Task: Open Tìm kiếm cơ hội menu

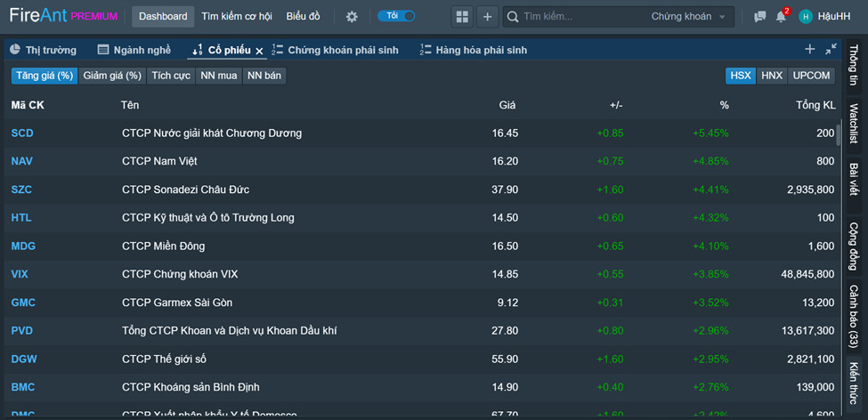Action: (237, 17)
